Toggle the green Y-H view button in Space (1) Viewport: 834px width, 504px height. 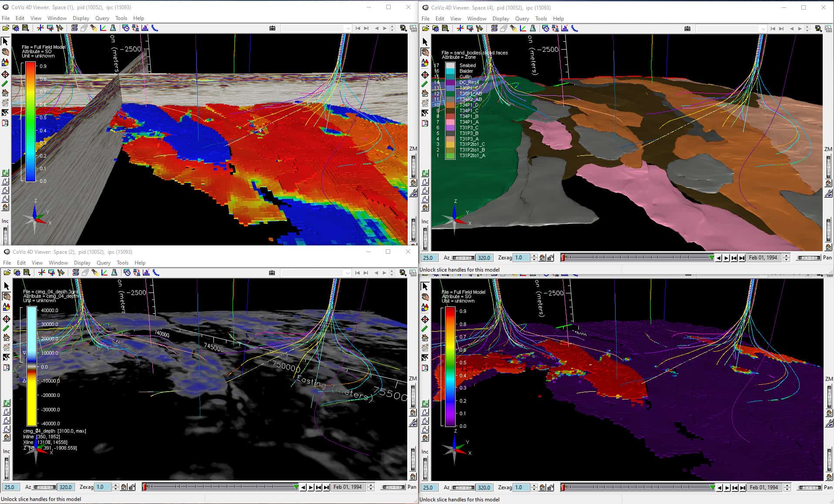(5, 173)
